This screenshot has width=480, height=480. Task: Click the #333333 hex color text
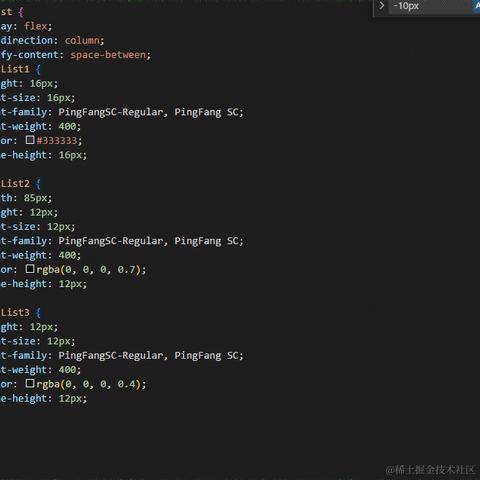(57, 141)
